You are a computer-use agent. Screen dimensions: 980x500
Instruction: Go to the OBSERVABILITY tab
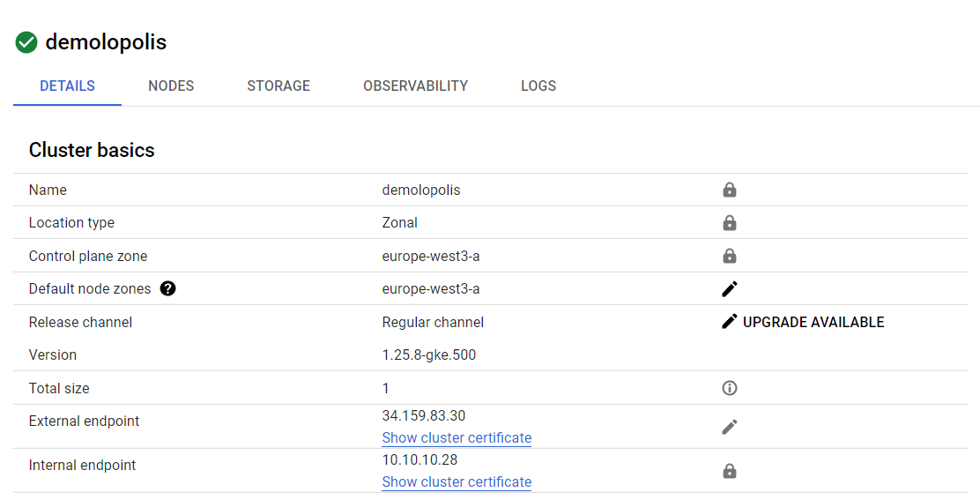coord(415,86)
